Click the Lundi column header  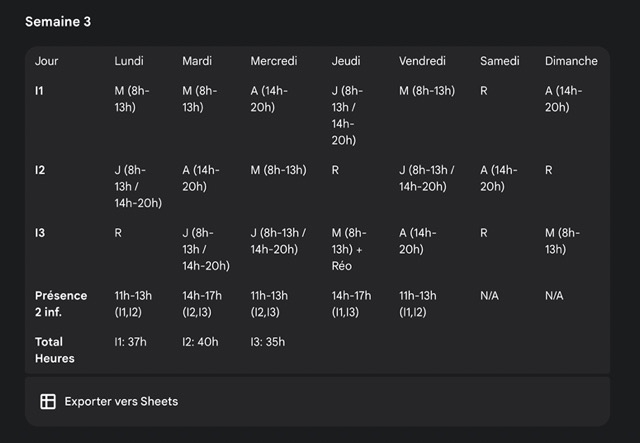click(x=129, y=61)
